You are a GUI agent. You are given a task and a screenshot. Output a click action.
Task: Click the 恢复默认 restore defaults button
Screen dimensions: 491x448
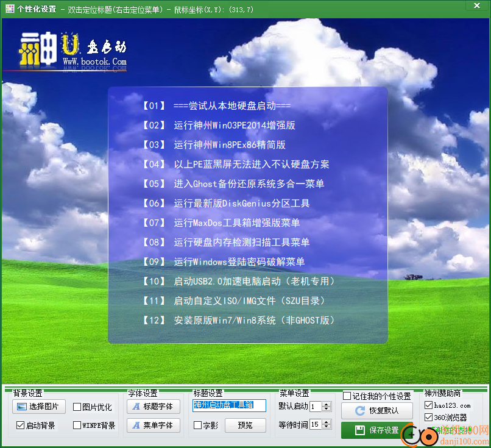tap(377, 411)
